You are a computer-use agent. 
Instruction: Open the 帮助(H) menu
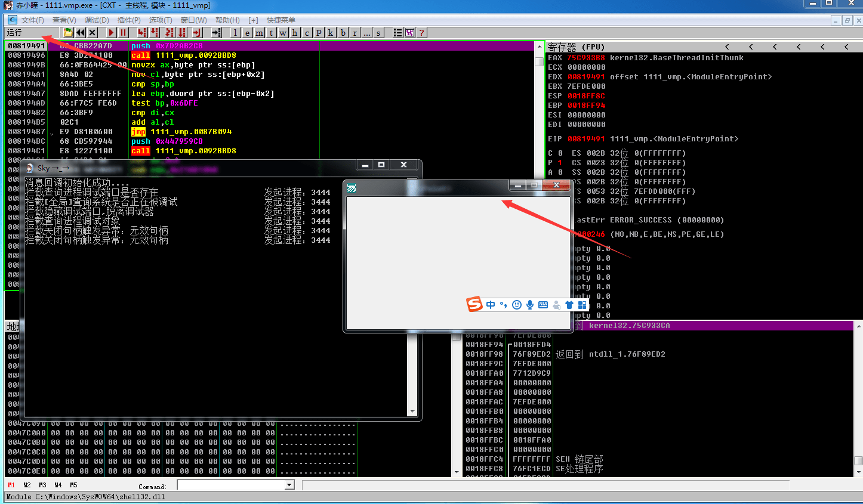pos(227,20)
